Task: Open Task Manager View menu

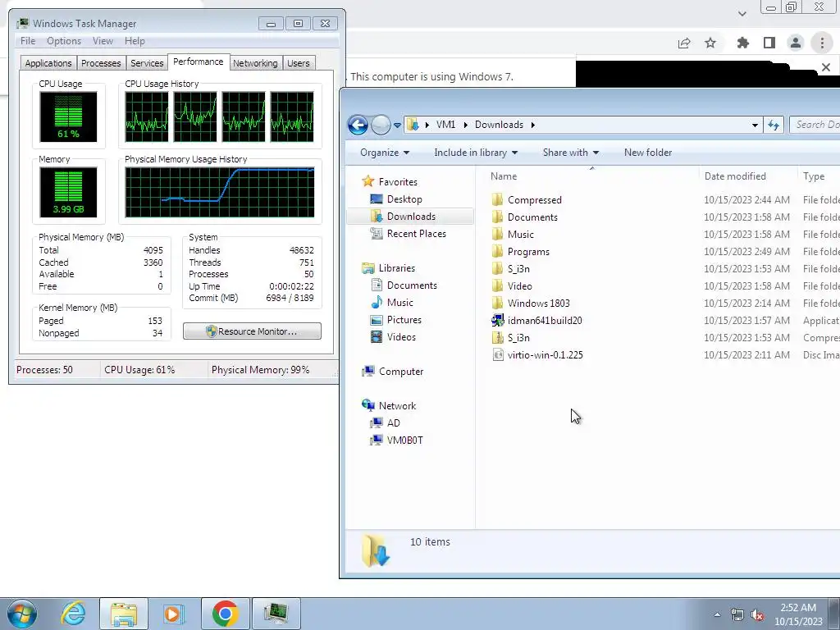Action: point(103,41)
